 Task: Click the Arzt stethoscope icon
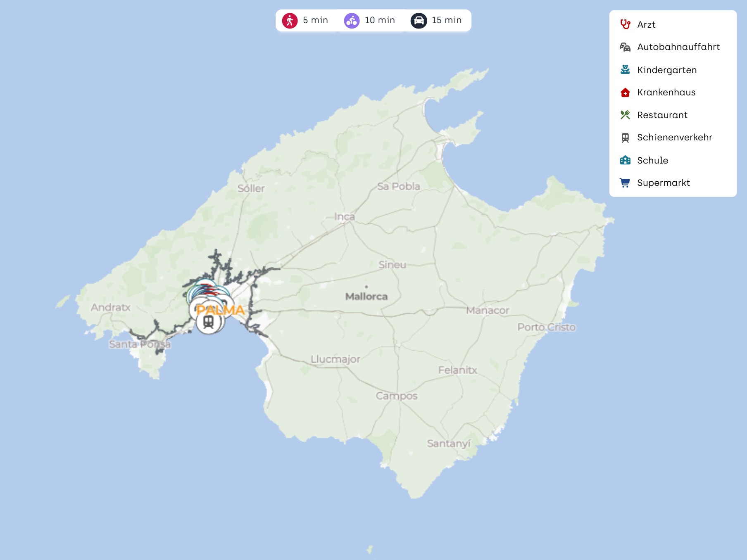coord(625,24)
